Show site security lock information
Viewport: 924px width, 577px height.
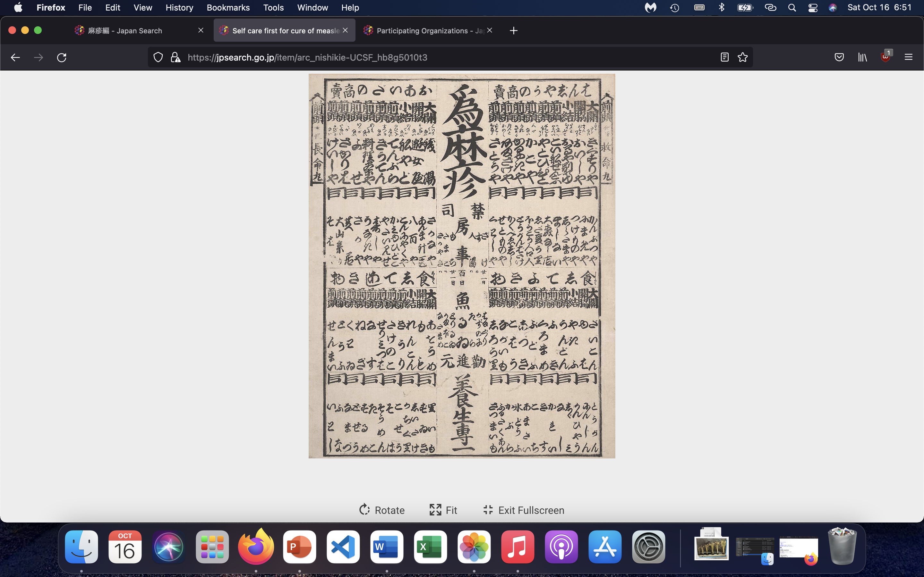[175, 57]
